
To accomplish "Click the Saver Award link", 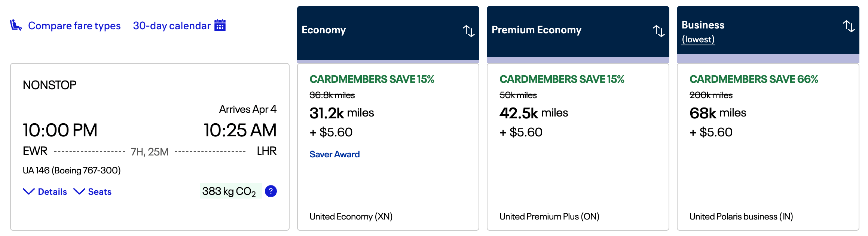I will tap(334, 154).
